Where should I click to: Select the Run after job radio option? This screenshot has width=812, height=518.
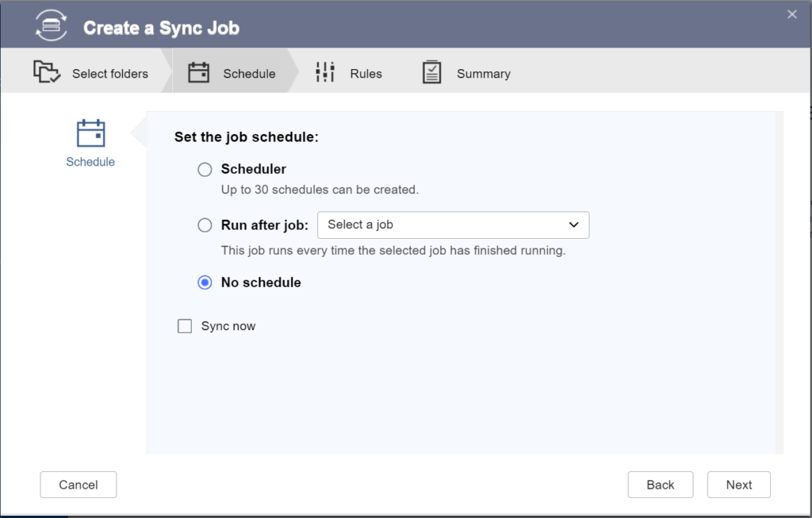point(205,225)
